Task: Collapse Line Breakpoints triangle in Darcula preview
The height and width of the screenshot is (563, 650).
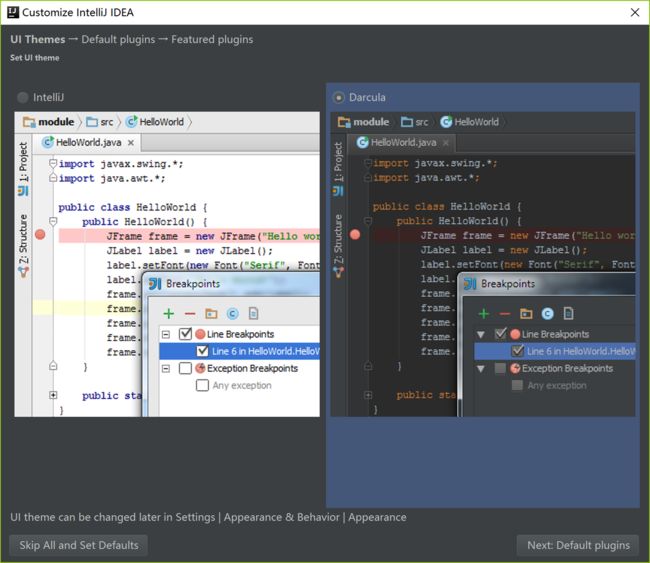Action: [481, 334]
